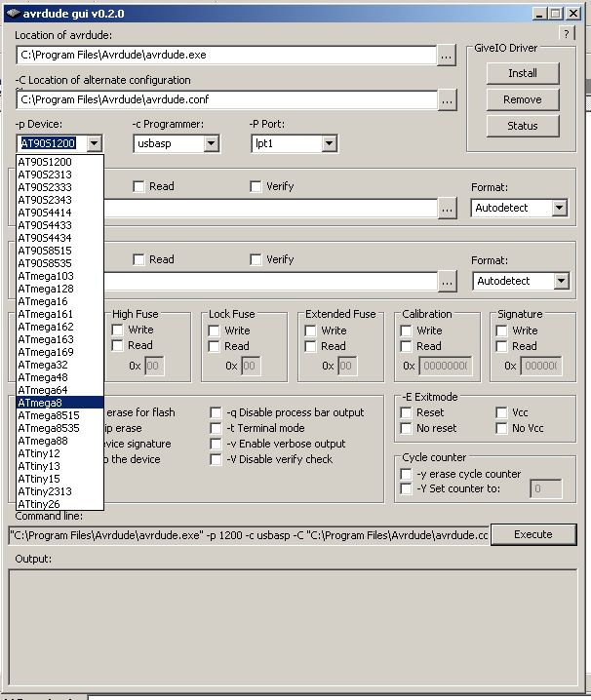Select ATmega64 device entry
This screenshot has height=700, width=591.
(x=59, y=390)
